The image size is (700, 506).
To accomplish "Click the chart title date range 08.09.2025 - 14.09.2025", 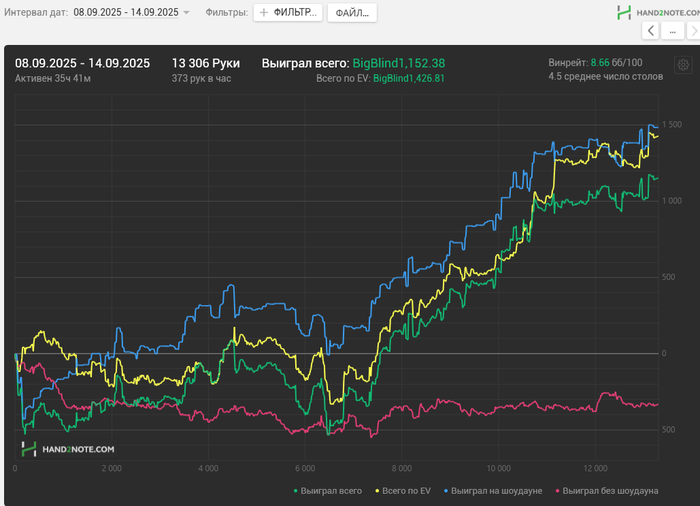I will coord(83,63).
